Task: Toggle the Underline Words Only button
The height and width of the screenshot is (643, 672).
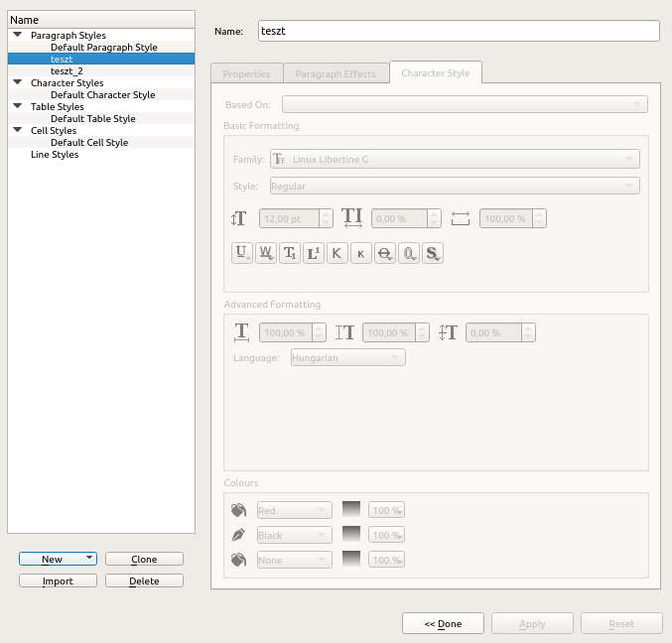Action: tap(266, 253)
